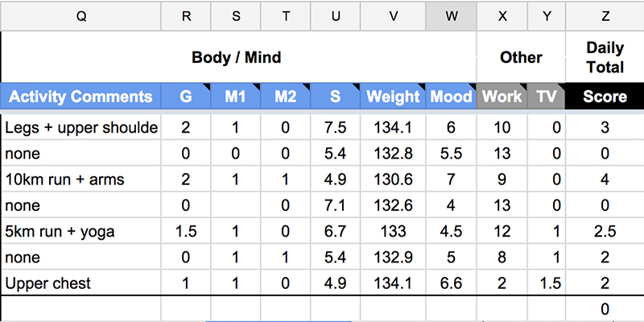Click note triangle on M1 header

tap(257, 87)
